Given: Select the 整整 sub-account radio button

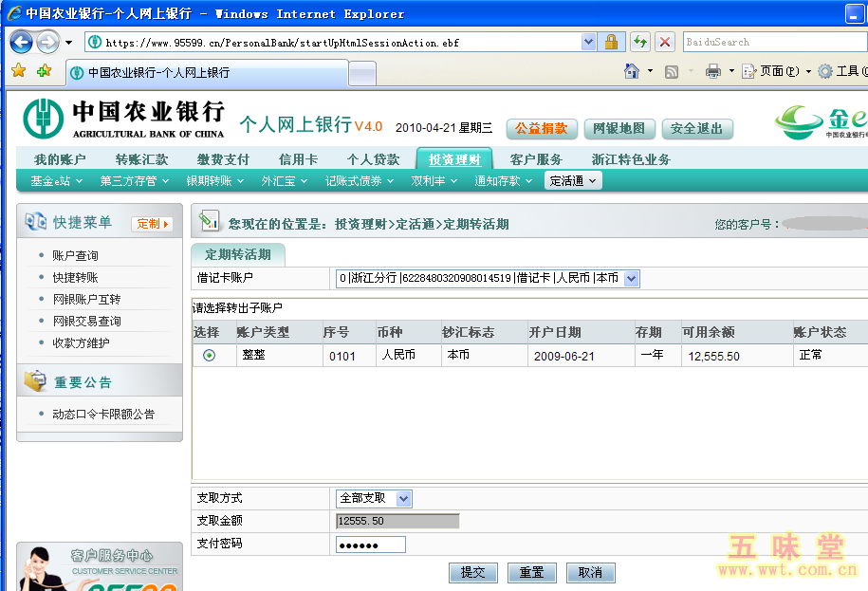Looking at the screenshot, I should click(x=209, y=355).
